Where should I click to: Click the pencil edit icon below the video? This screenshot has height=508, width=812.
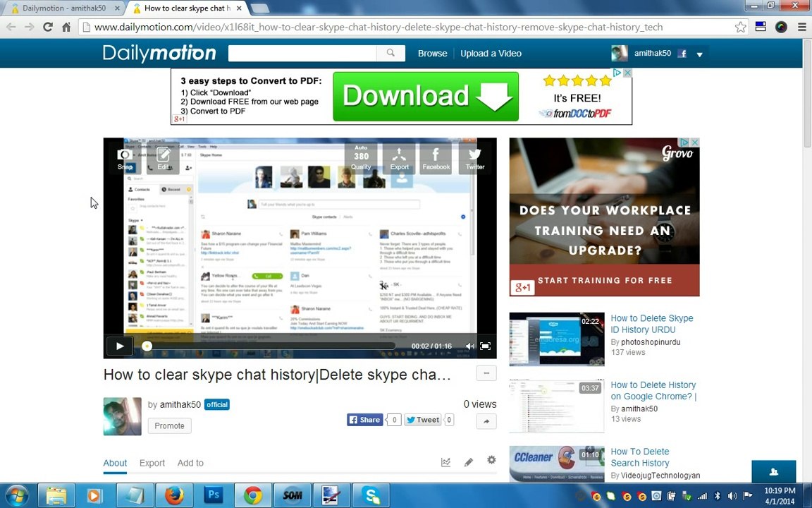pyautogui.click(x=469, y=462)
